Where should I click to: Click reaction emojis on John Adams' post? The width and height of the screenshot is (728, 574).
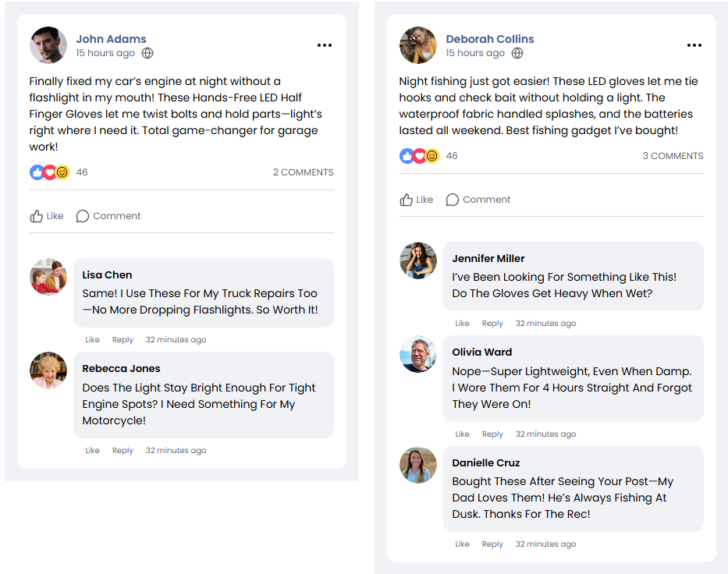click(50, 172)
